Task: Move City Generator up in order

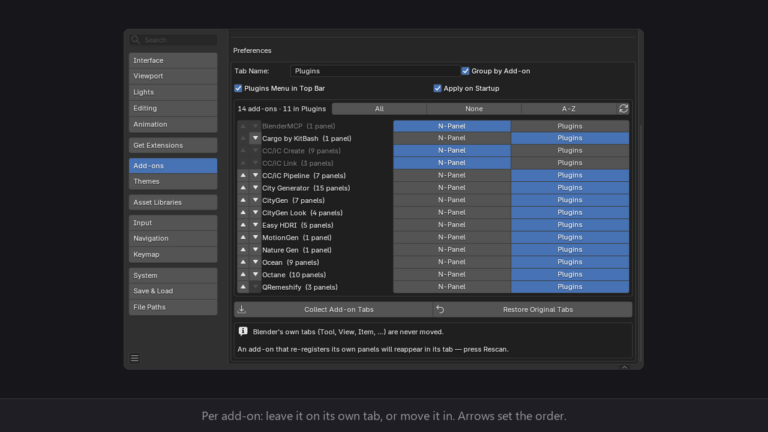Action: (243, 188)
